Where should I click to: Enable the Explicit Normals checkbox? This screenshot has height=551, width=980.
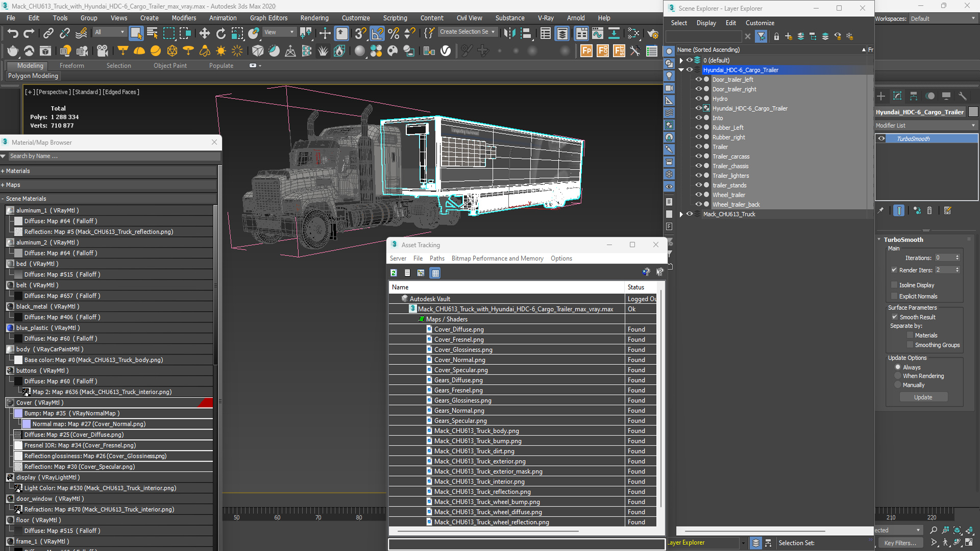click(894, 296)
